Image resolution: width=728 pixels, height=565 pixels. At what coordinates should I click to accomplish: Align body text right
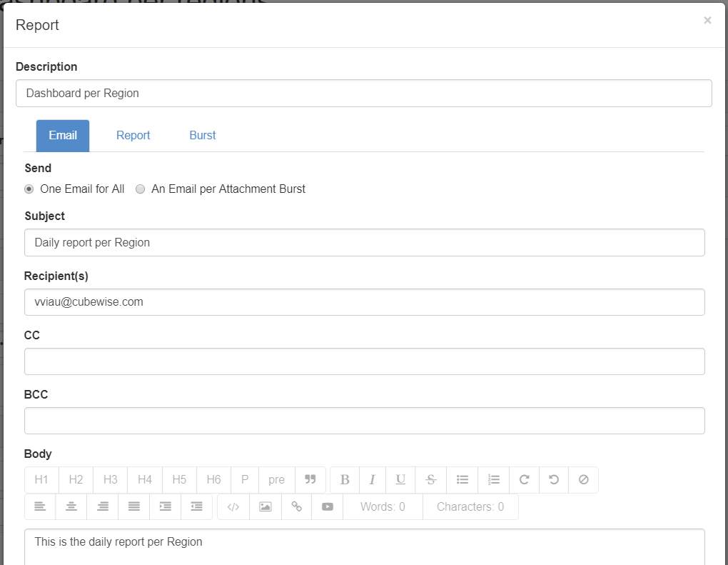click(103, 506)
